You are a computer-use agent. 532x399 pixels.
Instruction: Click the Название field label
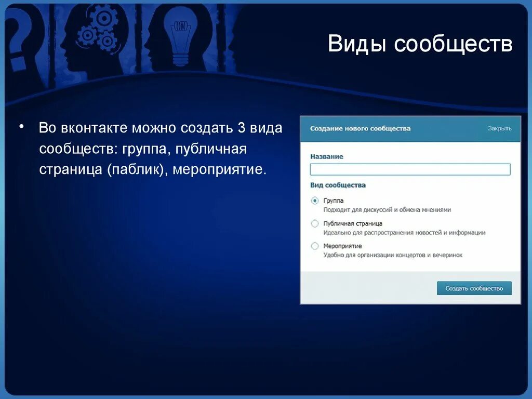[x=327, y=156]
